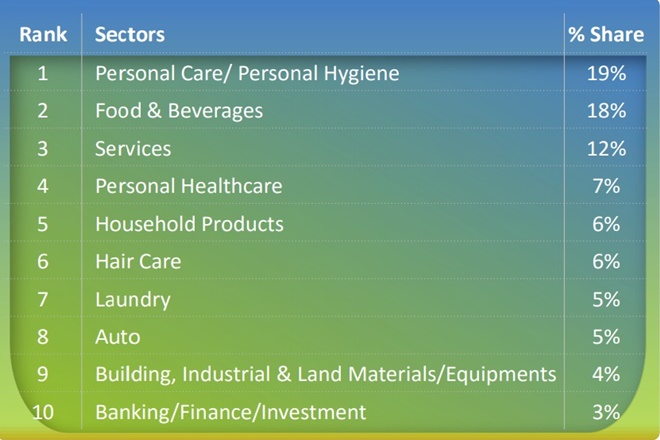
Task: Click the Rank column header
Action: pos(43,35)
